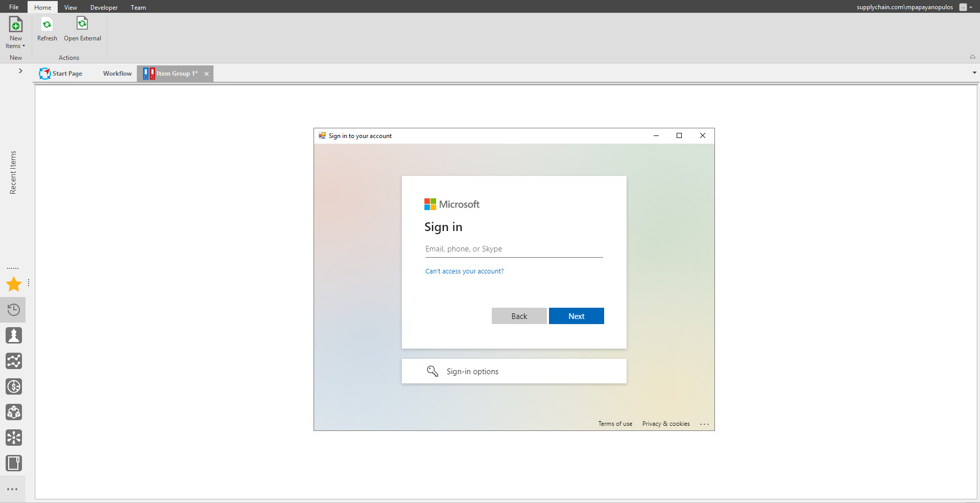980x503 pixels.
Task: Open the Terms of use link
Action: coord(615,424)
